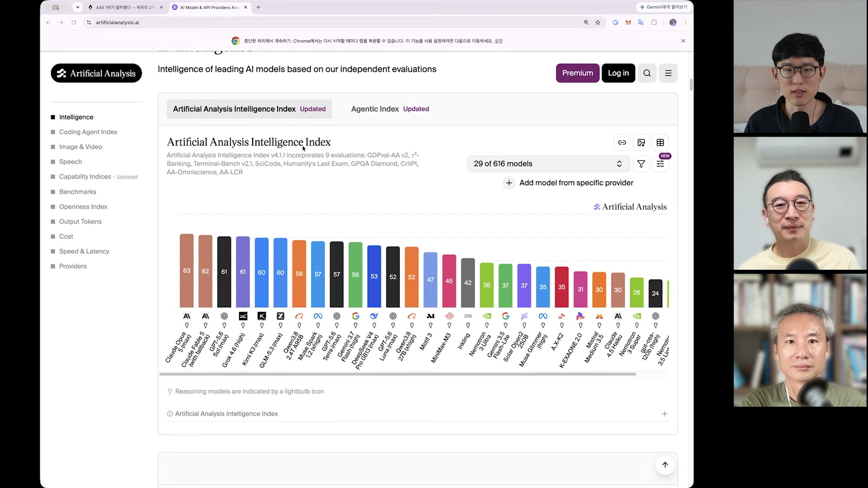The height and width of the screenshot is (488, 868).
Task: Open the model filter funnel icon
Action: point(641,164)
